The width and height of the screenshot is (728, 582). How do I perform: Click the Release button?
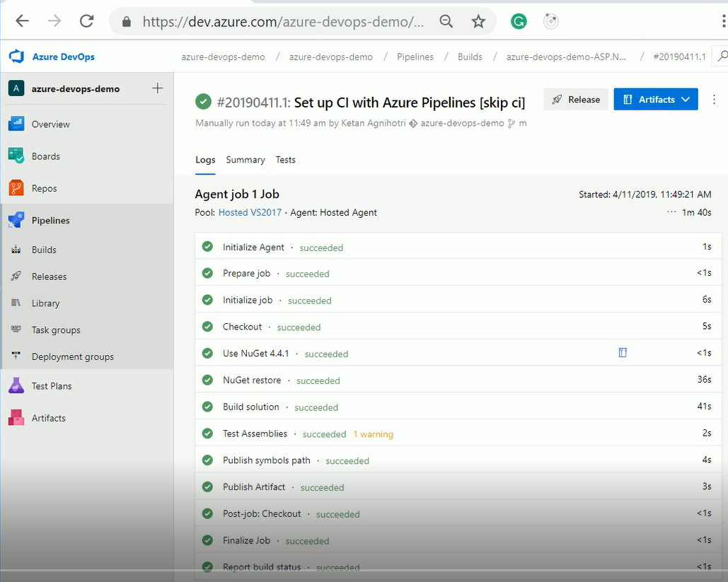click(x=576, y=100)
